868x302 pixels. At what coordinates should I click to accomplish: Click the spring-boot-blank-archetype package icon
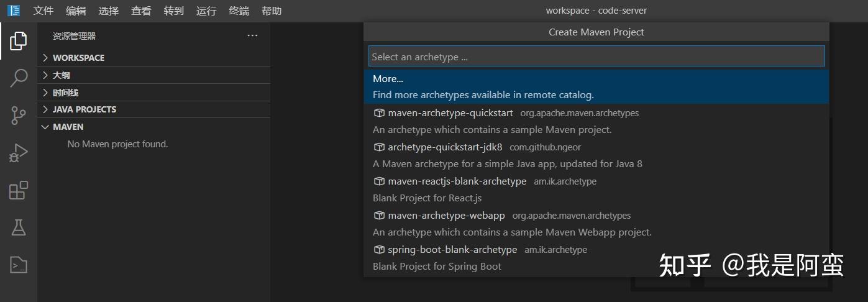point(378,250)
